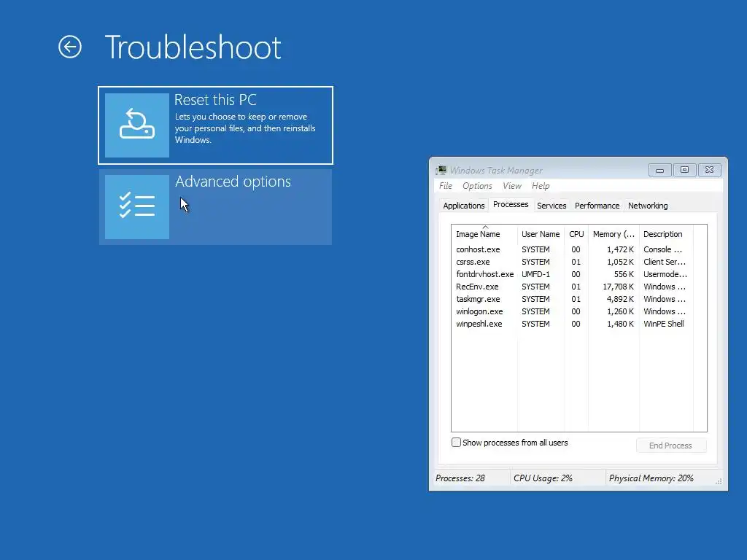This screenshot has width=747, height=560.
Task: Click the Reset this PC drive icon
Action: [x=136, y=125]
